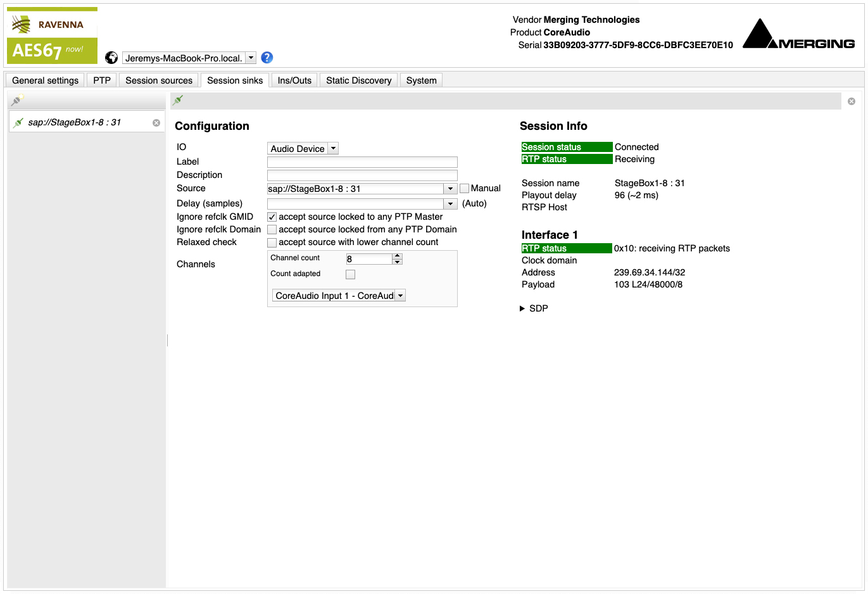This screenshot has height=594, width=868.
Task: Open the Source dropdown list
Action: [450, 189]
